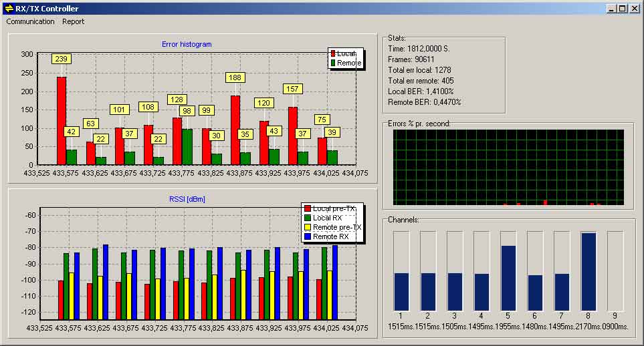Click the Errors % pr. second graph
This screenshot has height=346, width=644.
point(508,168)
